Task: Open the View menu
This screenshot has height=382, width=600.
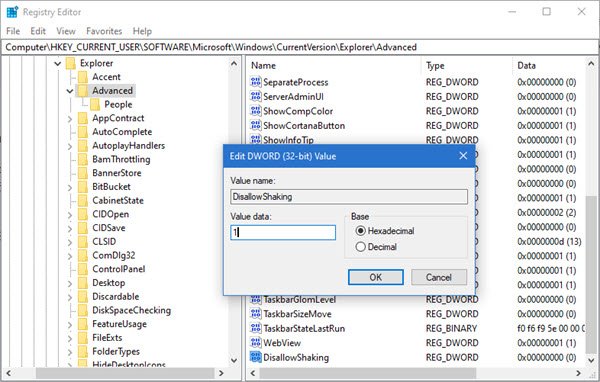Action: [x=66, y=31]
